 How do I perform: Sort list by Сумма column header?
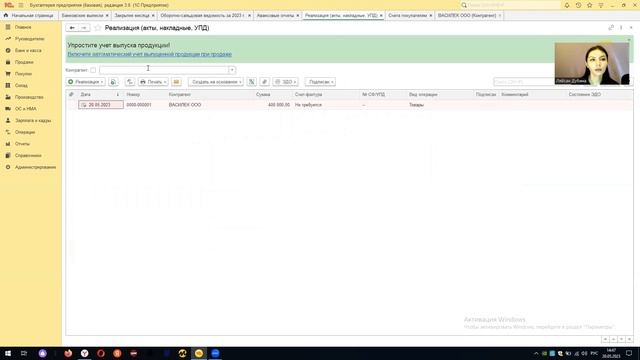[273, 94]
